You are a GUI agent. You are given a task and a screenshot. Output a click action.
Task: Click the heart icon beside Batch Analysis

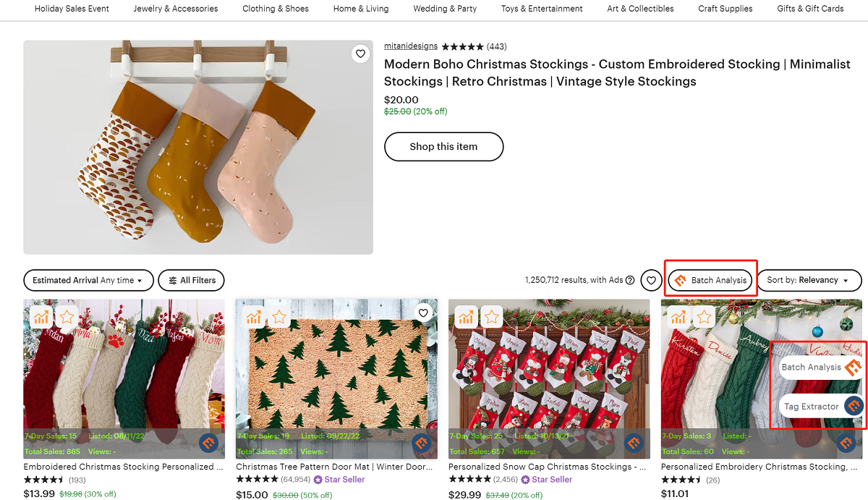point(650,280)
